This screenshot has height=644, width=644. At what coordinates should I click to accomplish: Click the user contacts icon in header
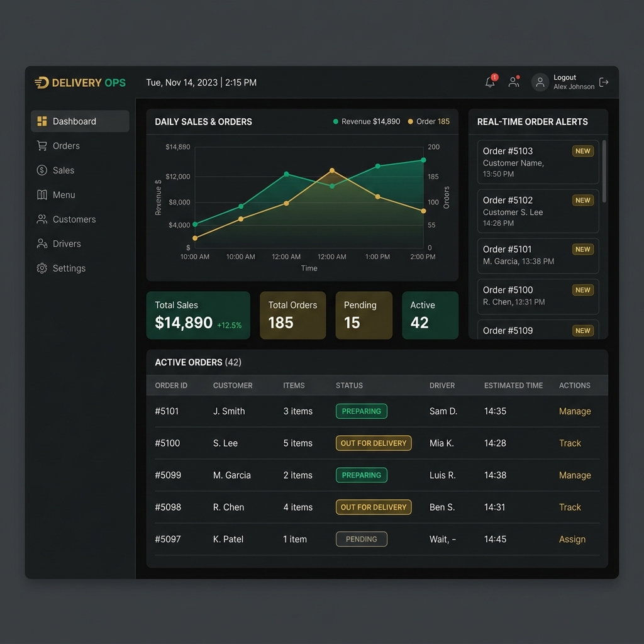514,82
